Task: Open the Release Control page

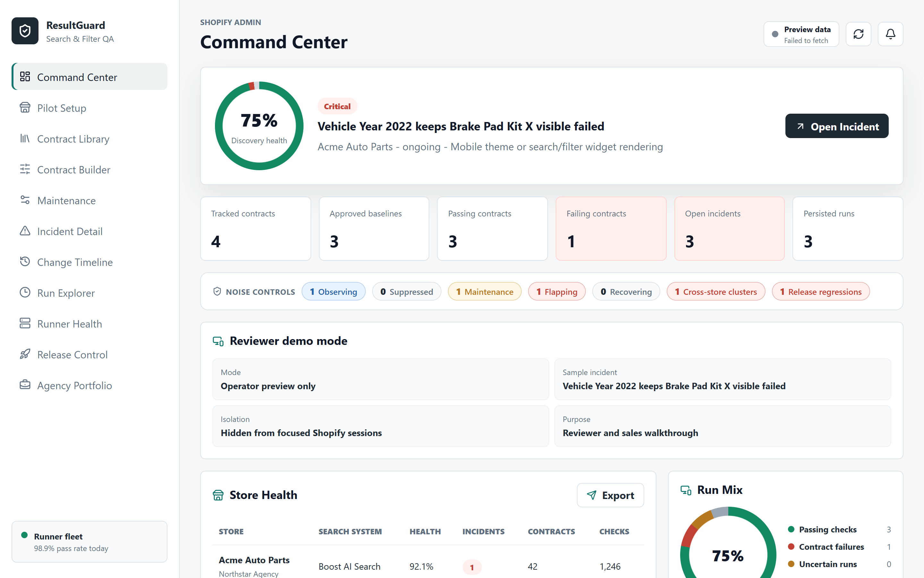Action: click(x=90, y=355)
